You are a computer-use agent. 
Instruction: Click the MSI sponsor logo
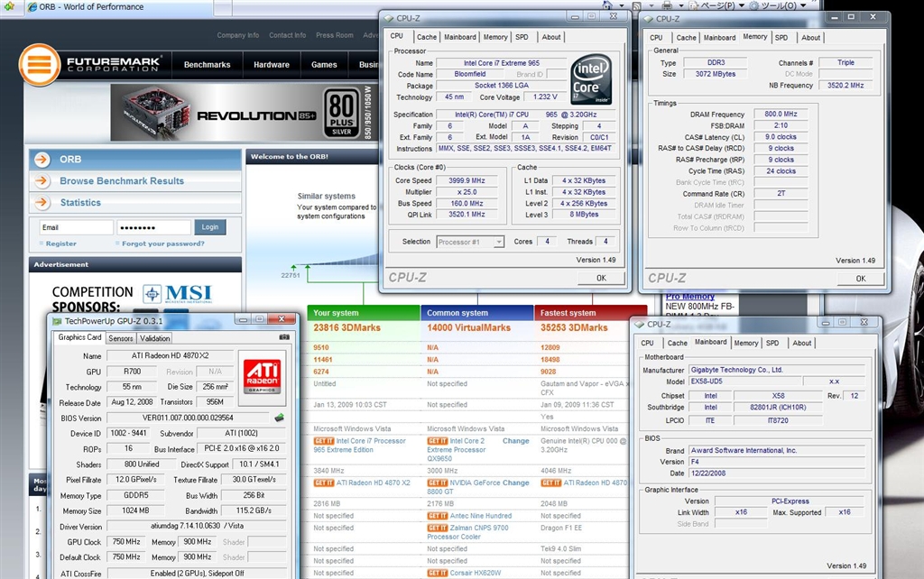(178, 293)
